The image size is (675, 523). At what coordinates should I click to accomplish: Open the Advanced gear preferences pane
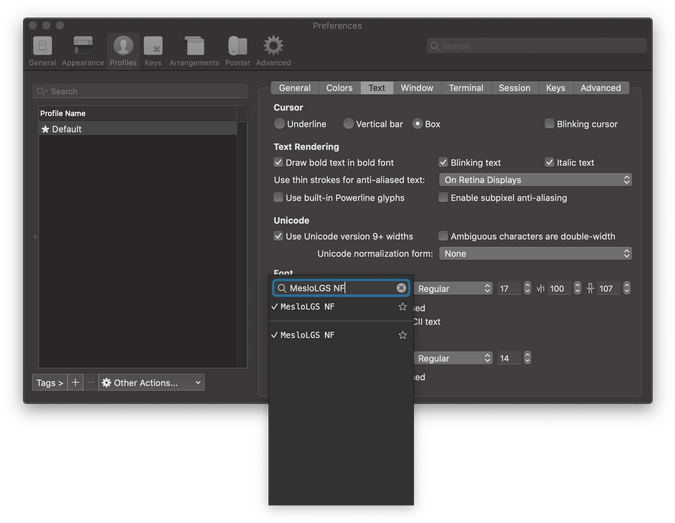pos(273,51)
